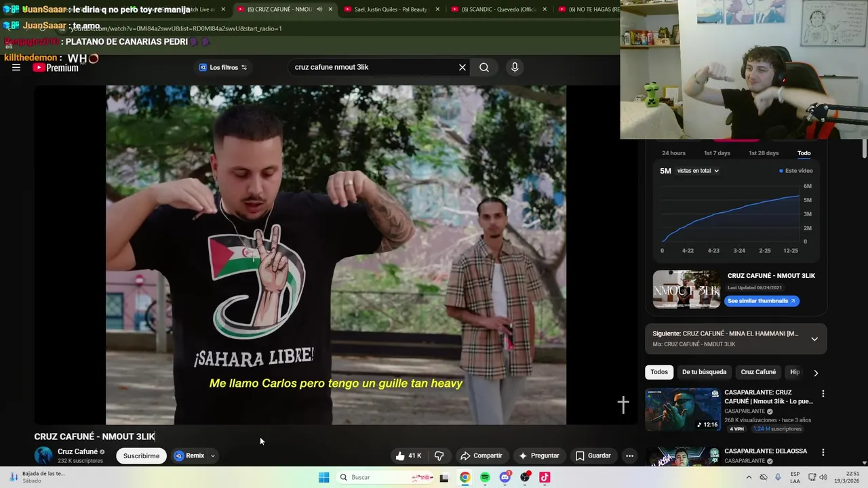Viewport: 868px width, 488px height.
Task: Open OBS Studio from taskbar
Action: [x=525, y=477]
